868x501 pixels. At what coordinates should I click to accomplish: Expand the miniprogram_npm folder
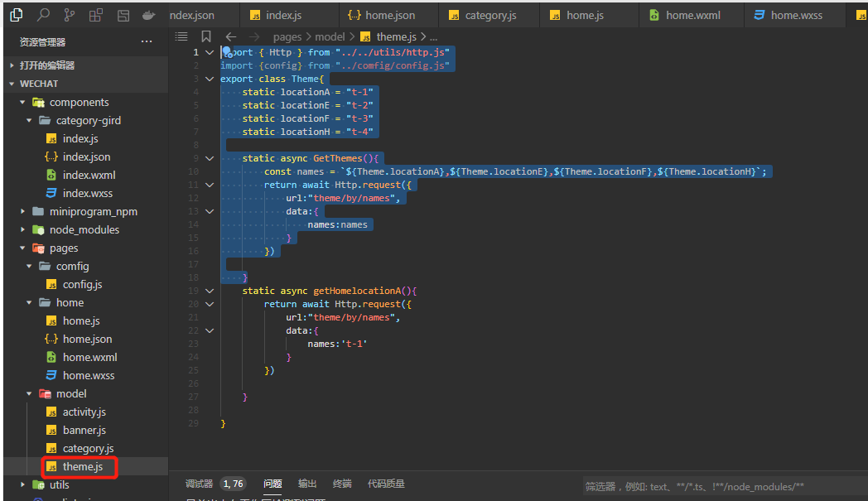tap(93, 211)
